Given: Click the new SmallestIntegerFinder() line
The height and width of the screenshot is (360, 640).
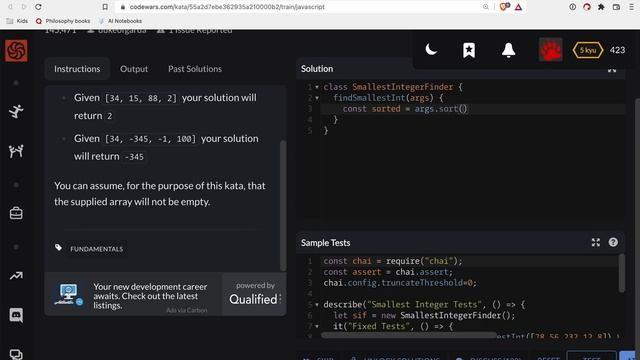Looking at the screenshot, I should pos(424,316).
